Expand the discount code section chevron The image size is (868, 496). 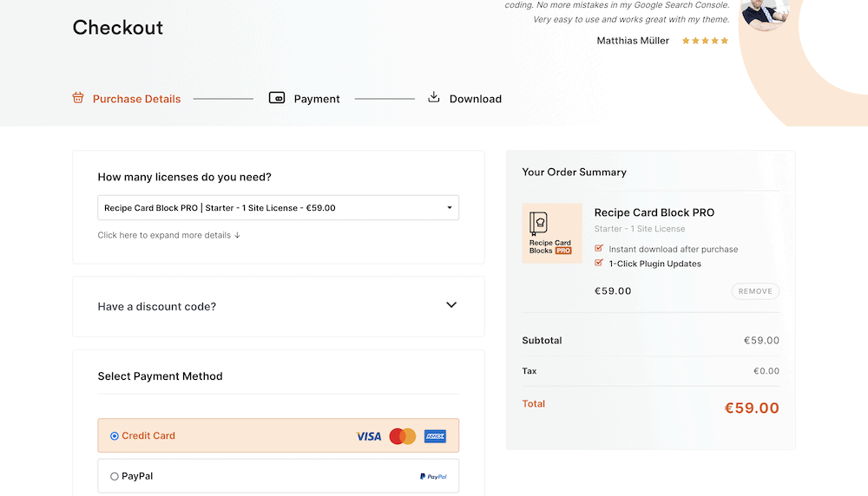[x=451, y=304]
